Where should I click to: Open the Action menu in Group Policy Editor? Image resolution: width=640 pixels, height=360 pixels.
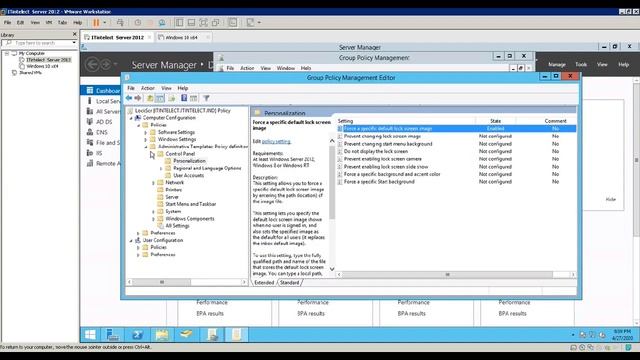(148, 88)
